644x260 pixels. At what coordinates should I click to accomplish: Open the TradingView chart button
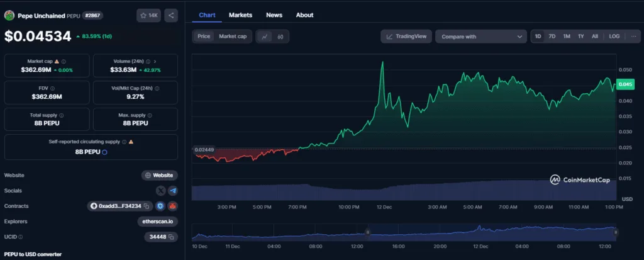(x=406, y=37)
